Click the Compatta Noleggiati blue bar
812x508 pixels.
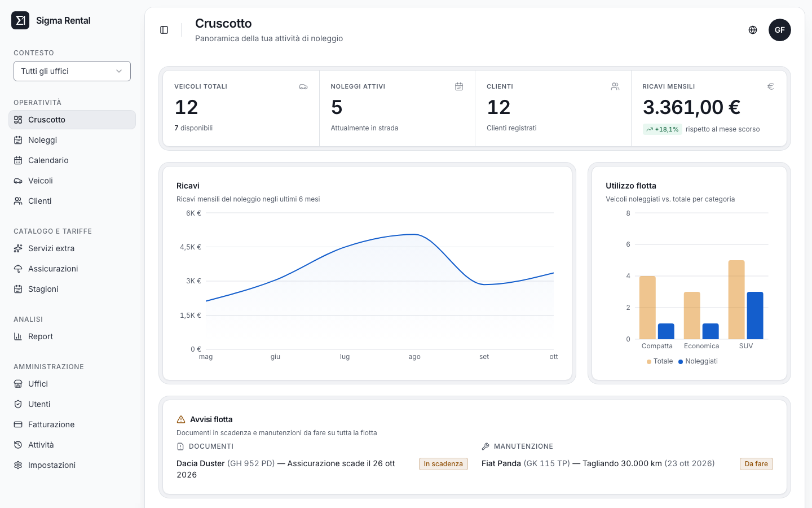666,331
